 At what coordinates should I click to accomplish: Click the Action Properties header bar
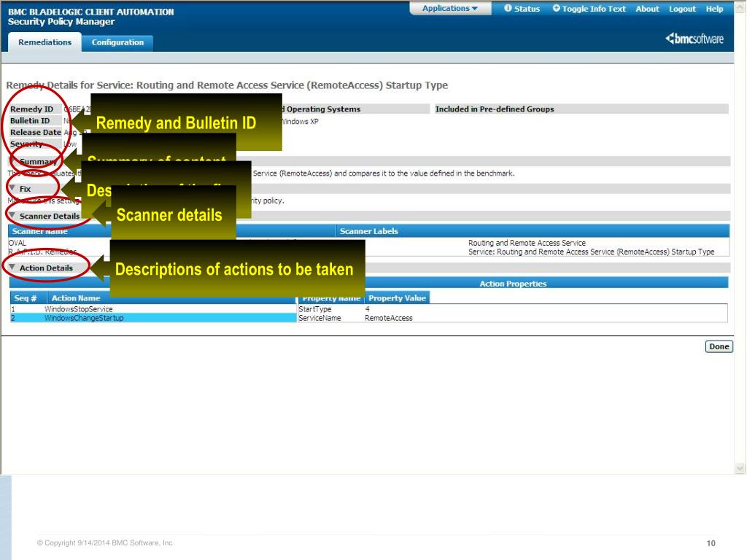coord(513,284)
